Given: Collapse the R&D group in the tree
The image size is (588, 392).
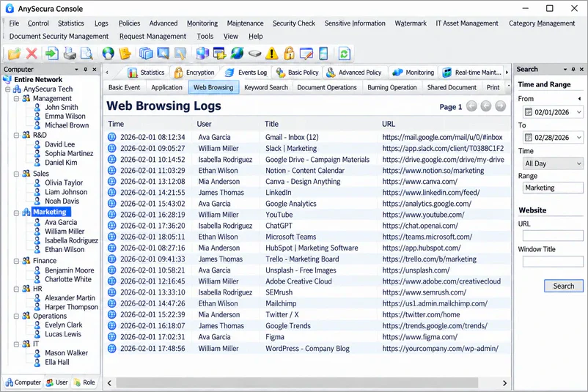Looking at the screenshot, I should click(x=17, y=136).
